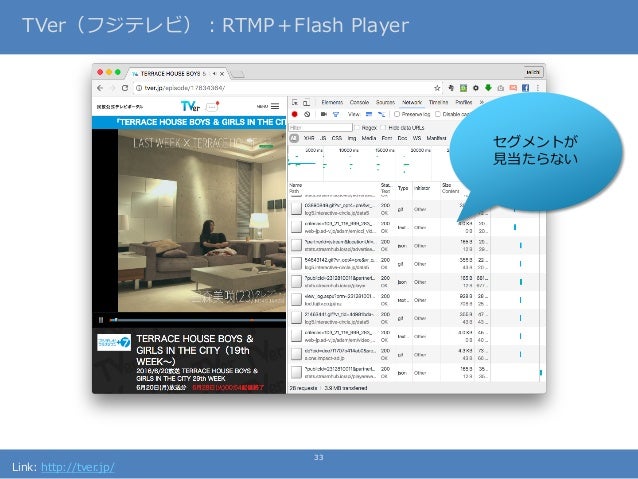Expand the more DevTools tabs chevron

481,102
